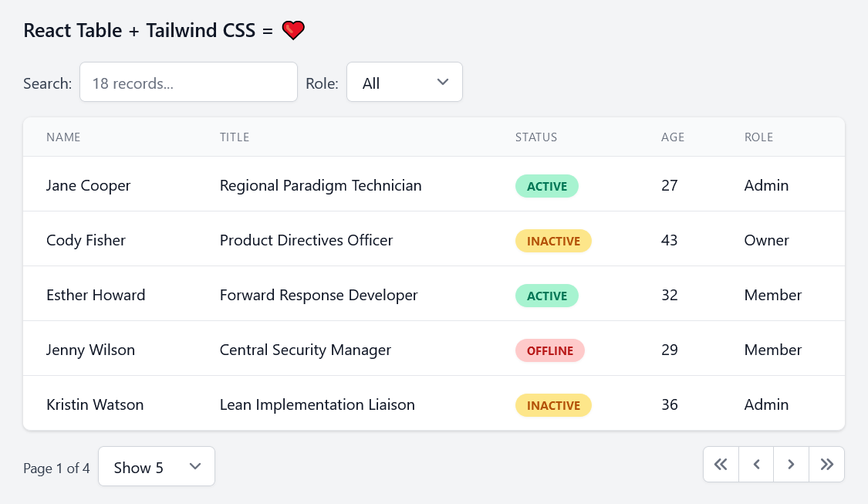Sort by the ROLE column header
Image resolution: width=868 pixels, height=504 pixels.
tap(759, 137)
